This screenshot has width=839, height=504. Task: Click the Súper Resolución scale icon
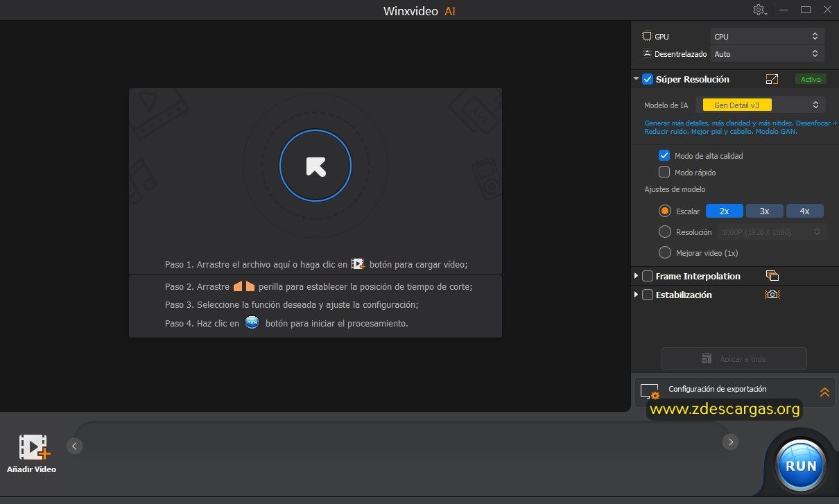click(772, 79)
